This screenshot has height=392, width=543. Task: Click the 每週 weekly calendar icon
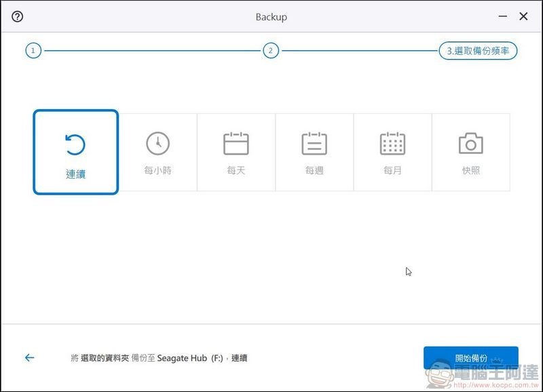tap(314, 144)
